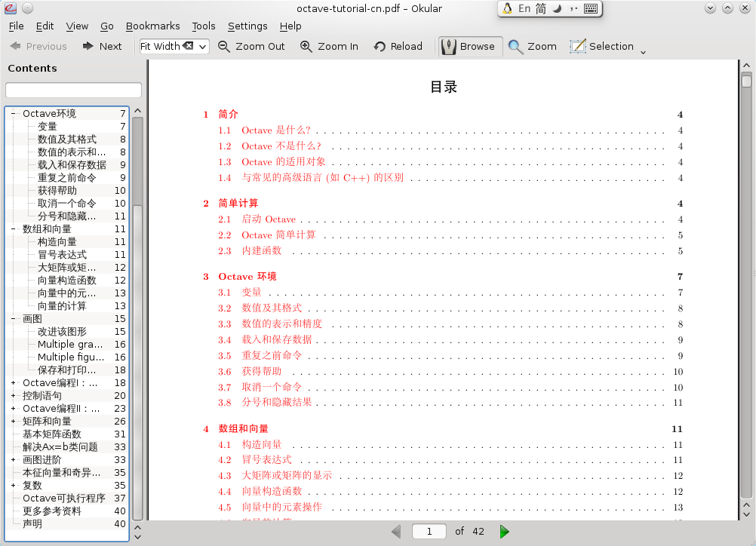756x546 pixels.
Task: Open the Edit menu
Action: (x=45, y=26)
